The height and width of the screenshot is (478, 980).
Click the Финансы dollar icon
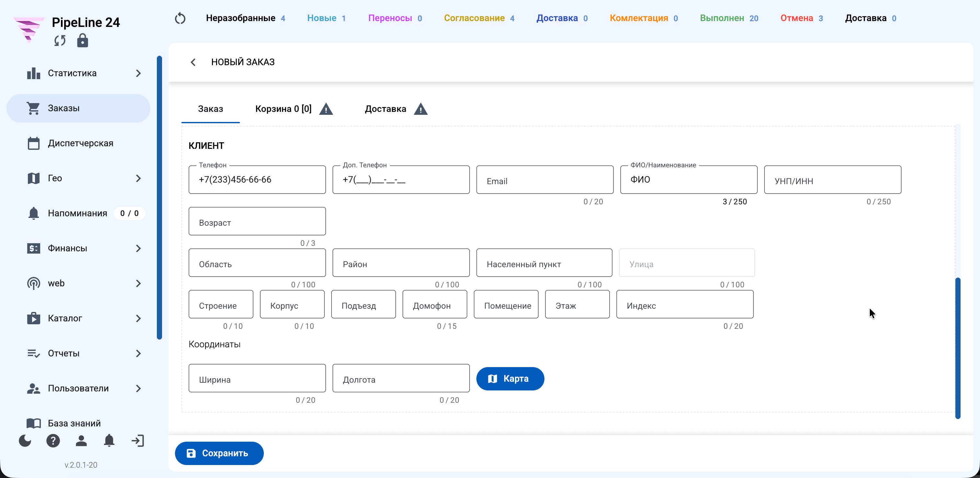(33, 248)
